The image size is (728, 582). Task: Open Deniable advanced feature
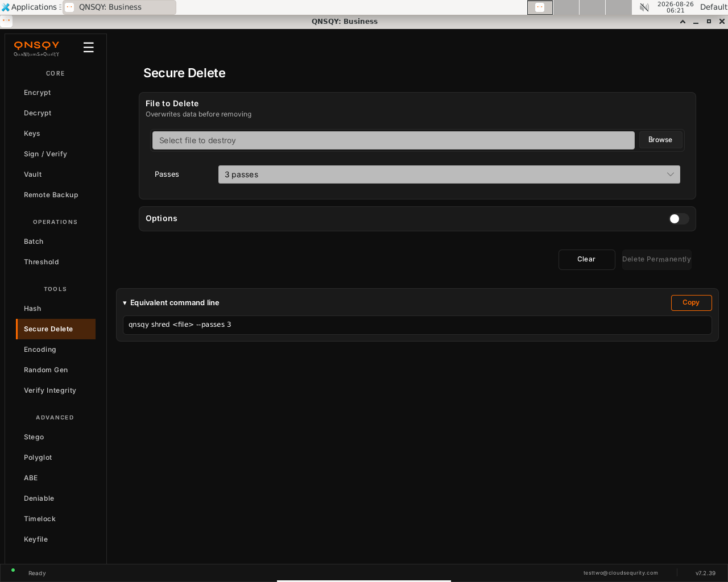point(56,498)
